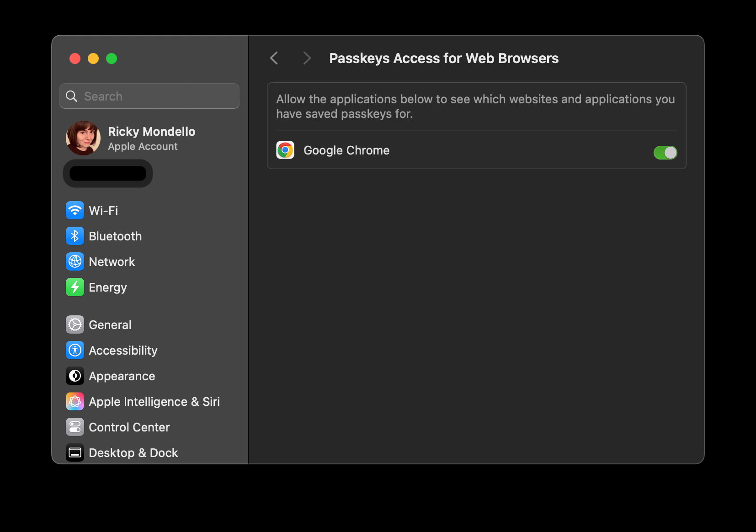
Task: Click the General gear icon
Action: point(75,325)
